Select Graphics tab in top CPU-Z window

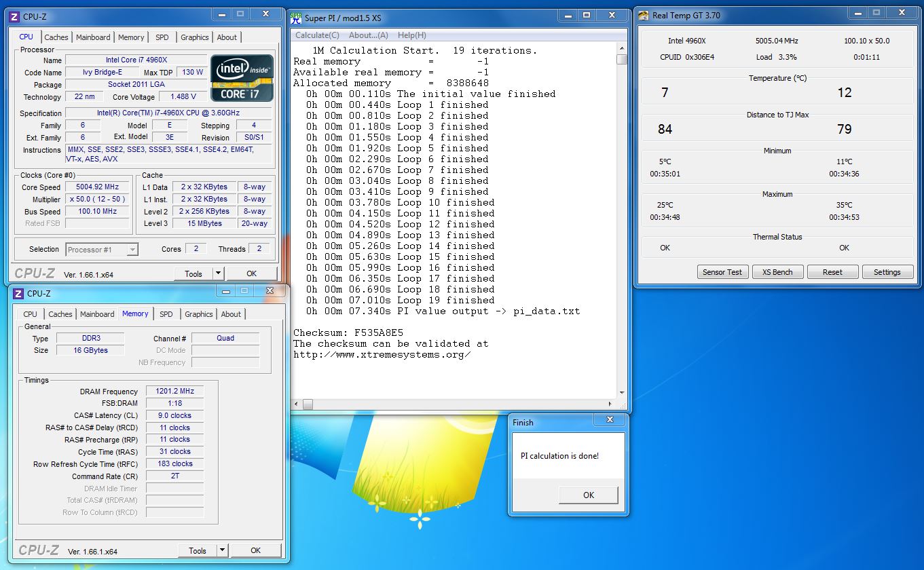pyautogui.click(x=195, y=37)
